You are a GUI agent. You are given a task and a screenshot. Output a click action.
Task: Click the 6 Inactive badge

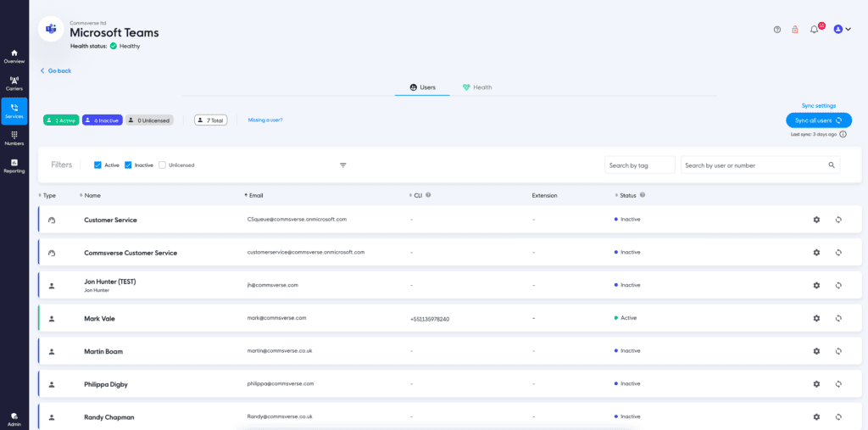103,120
